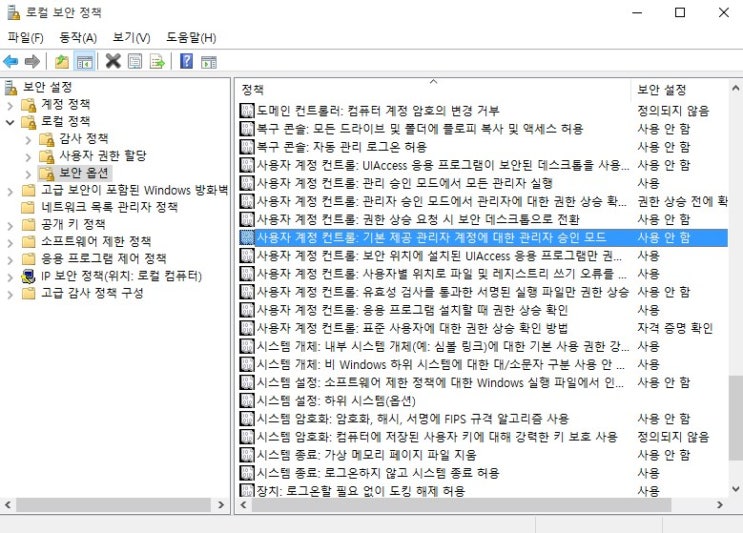Screen dimensions: 743x533
Task: Expand the 계정 정책 tree node
Action: [x=10, y=105]
